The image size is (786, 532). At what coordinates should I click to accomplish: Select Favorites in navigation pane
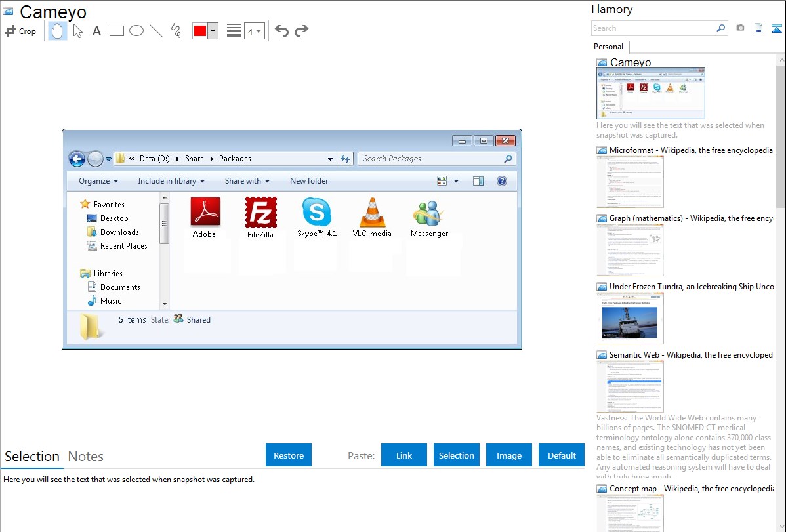point(102,204)
